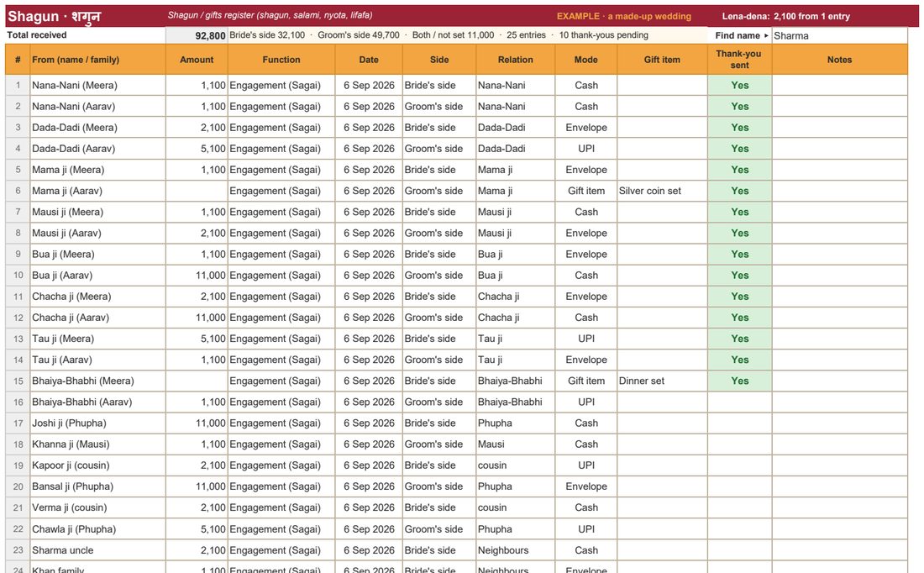Select Mode Envelope for Bua ji (Meera)
924x573 pixels.
click(x=586, y=254)
